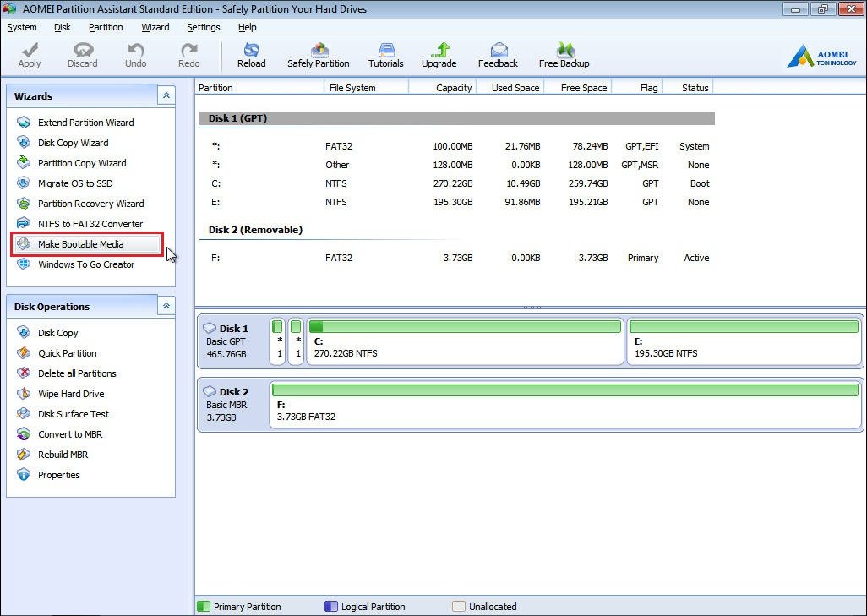Click the Disk 2 (Removable) group header
This screenshot has height=616, width=867.
(255, 230)
